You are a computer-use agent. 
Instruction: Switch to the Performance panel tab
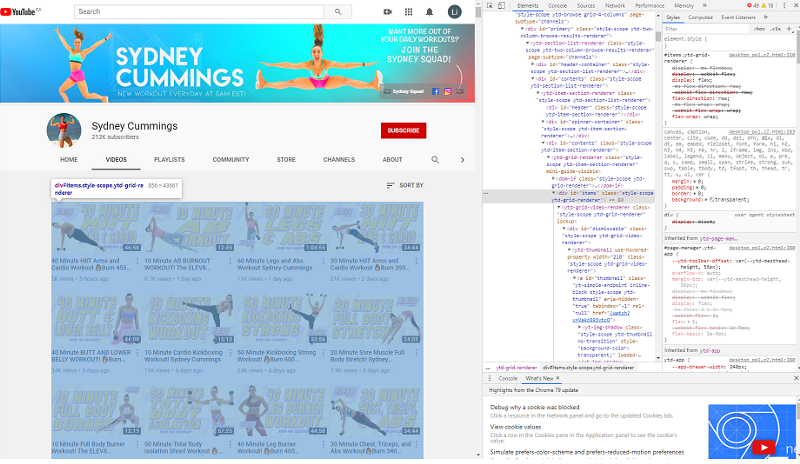point(649,6)
